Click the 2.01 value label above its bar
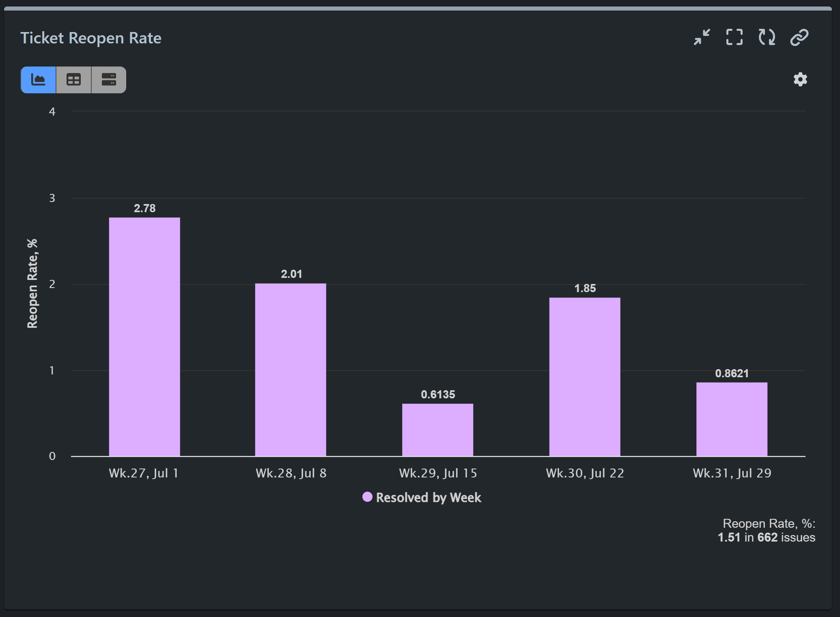840x617 pixels. click(291, 274)
